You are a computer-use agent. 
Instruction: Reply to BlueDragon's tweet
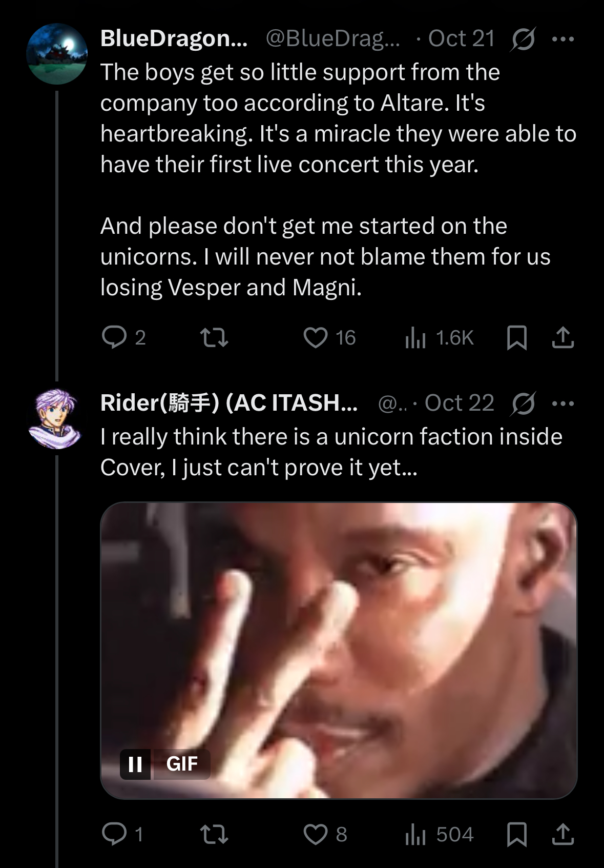(114, 337)
